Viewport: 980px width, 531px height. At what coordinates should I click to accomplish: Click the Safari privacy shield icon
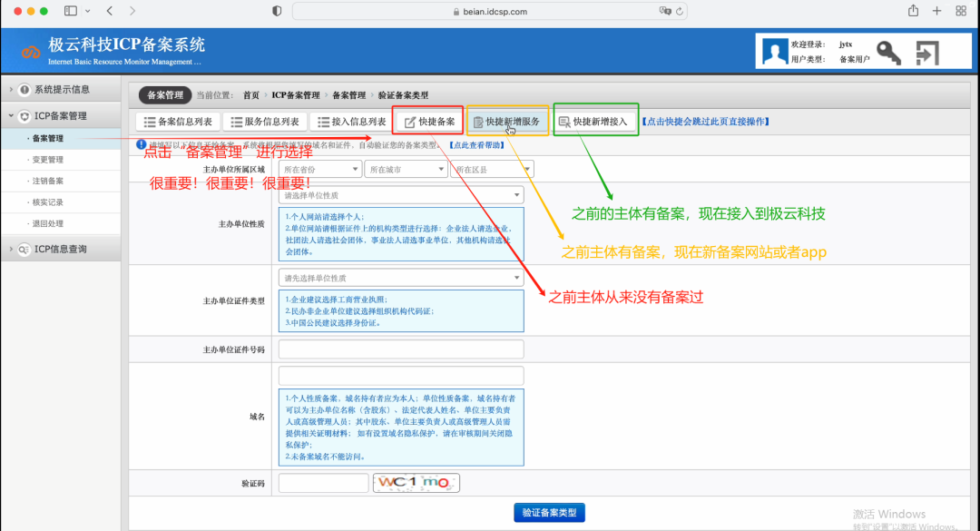click(277, 11)
